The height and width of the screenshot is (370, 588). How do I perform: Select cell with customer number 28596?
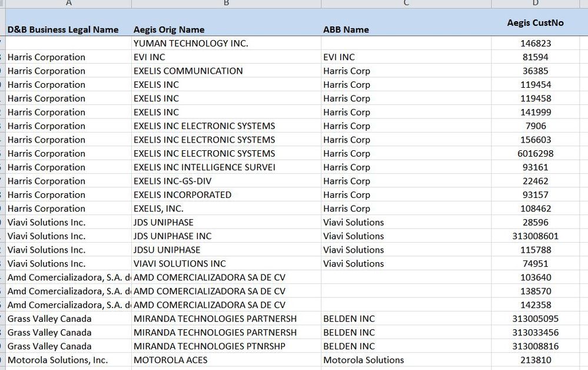pyautogui.click(x=535, y=222)
